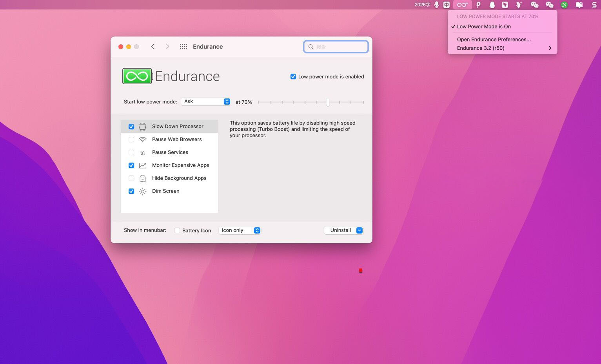Screen dimensions: 601x364
Task: Enable Pause Web Browsers checkbox
Action: [131, 139]
